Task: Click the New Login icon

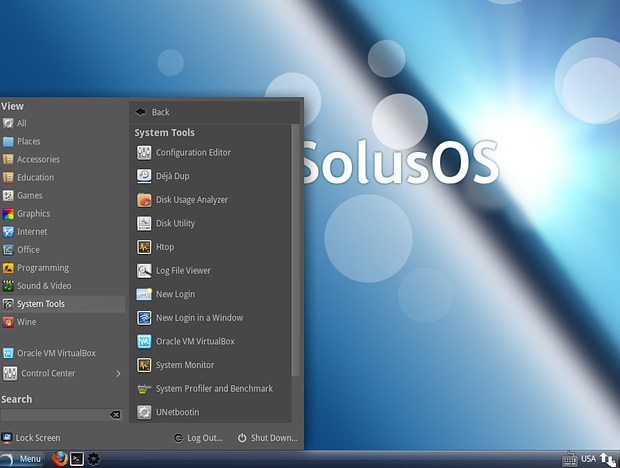Action: 144,294
